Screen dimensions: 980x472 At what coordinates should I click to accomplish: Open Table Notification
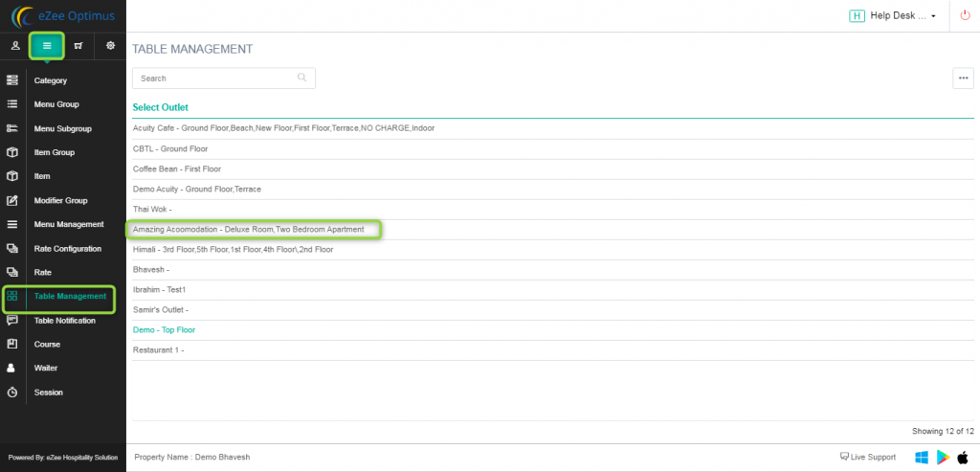click(64, 321)
